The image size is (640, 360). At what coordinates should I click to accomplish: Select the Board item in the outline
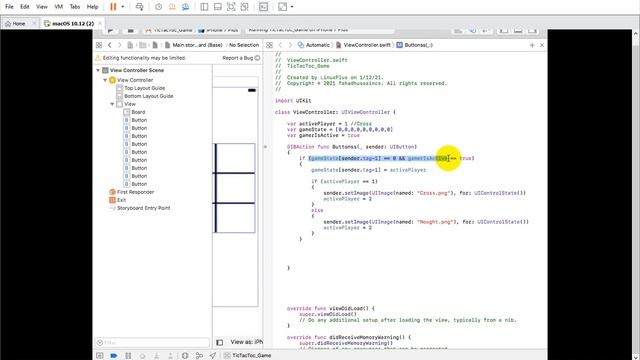point(138,112)
